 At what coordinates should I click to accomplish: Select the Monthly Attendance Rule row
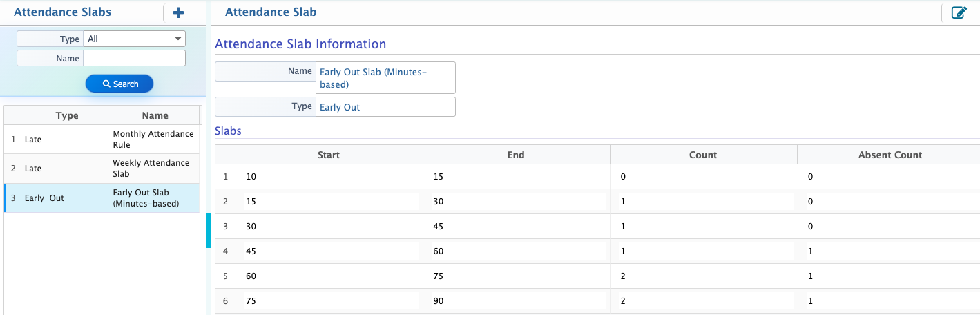click(x=153, y=140)
